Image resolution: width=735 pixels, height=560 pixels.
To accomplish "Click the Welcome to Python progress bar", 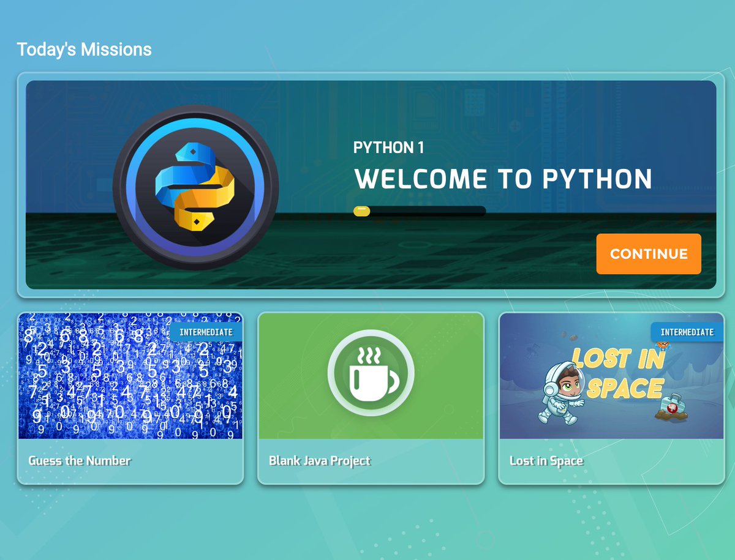I will 420,211.
